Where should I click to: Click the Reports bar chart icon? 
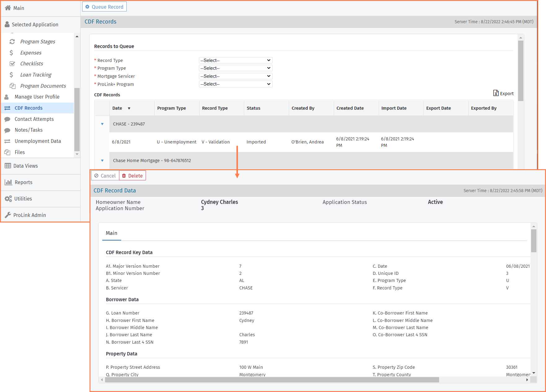click(8, 182)
